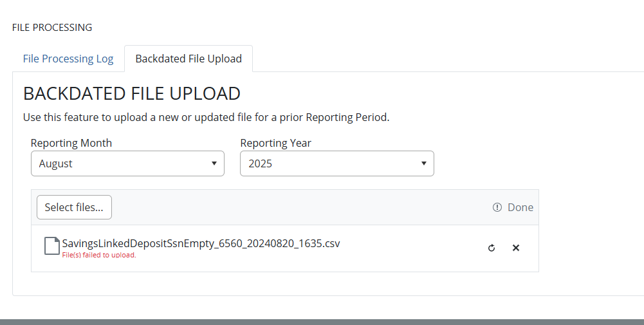Click the gray footer bar at the bottom

322,321
